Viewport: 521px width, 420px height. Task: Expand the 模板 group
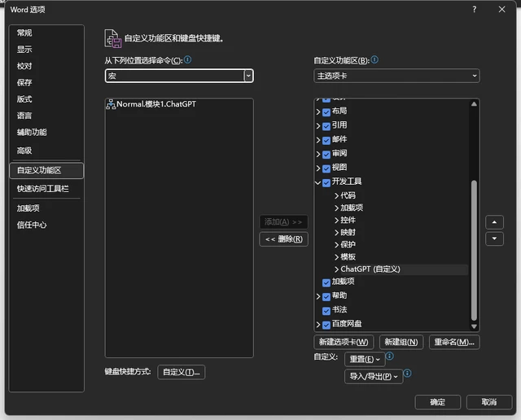[336, 257]
